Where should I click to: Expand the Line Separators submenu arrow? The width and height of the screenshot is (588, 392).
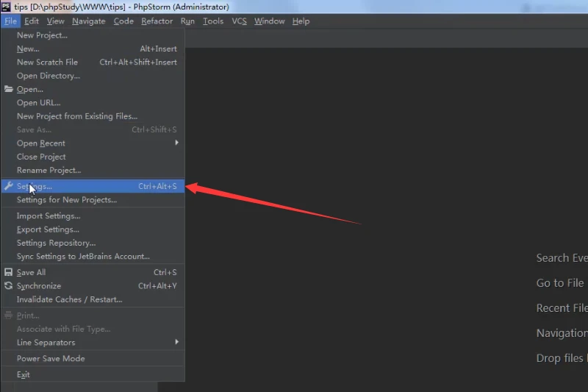pos(176,342)
